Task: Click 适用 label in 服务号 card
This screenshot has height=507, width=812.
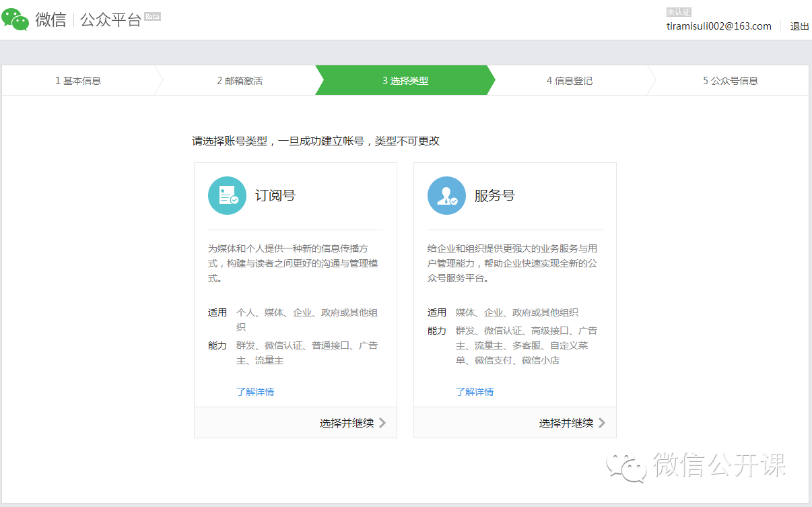Action: click(x=437, y=313)
